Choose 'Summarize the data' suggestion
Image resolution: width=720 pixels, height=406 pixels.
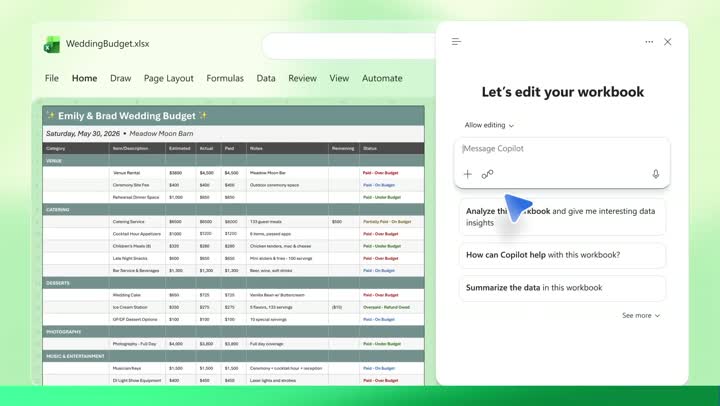(x=562, y=288)
